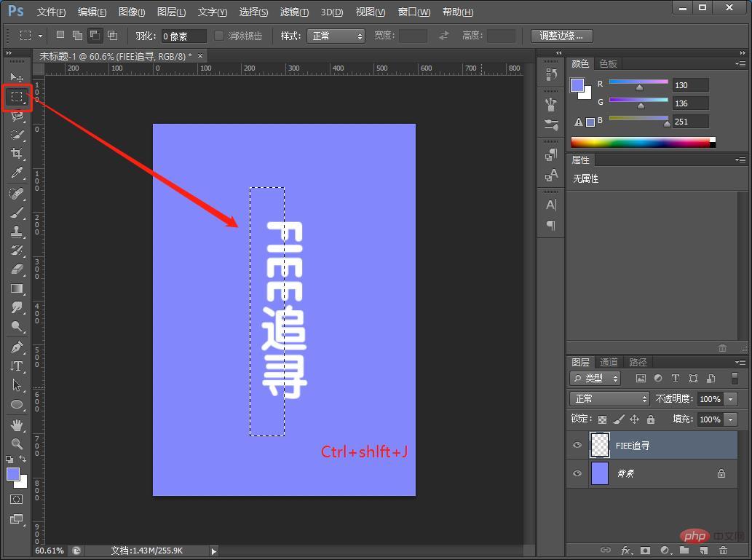Click the 调整边缘 button
The image size is (752, 560).
pos(561,36)
